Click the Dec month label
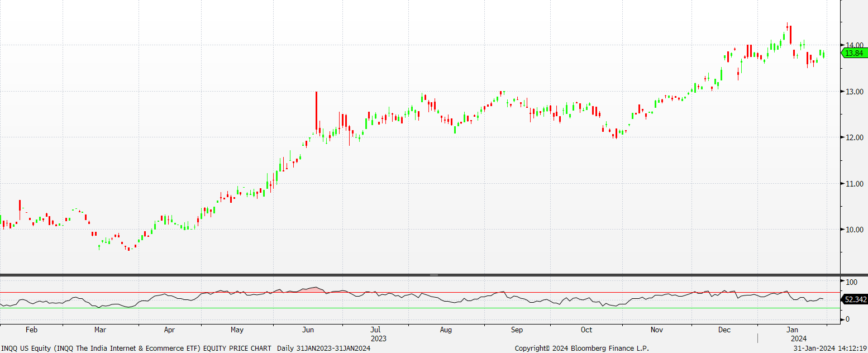This screenshot has width=868, height=353. [724, 330]
